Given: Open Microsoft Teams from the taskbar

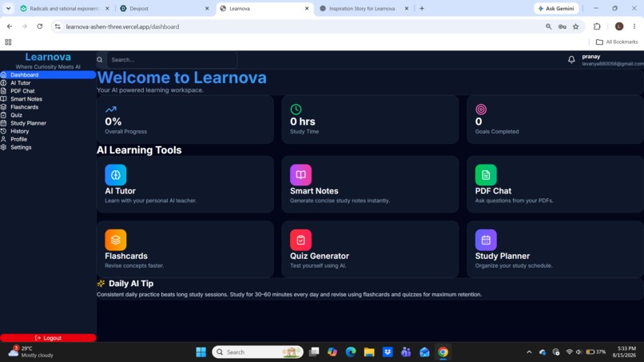Looking at the screenshot, I should click(406, 352).
